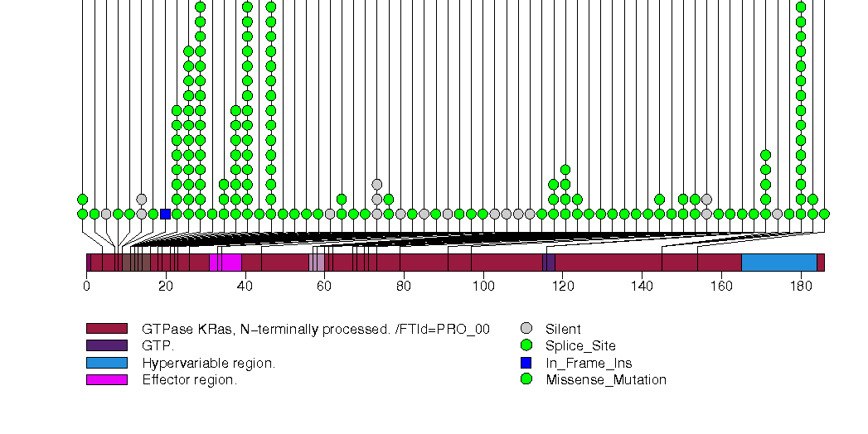This screenshot has height=434, width=868.
Task: Click the blue Hypervariable region block on protein bar
Action: 778,263
